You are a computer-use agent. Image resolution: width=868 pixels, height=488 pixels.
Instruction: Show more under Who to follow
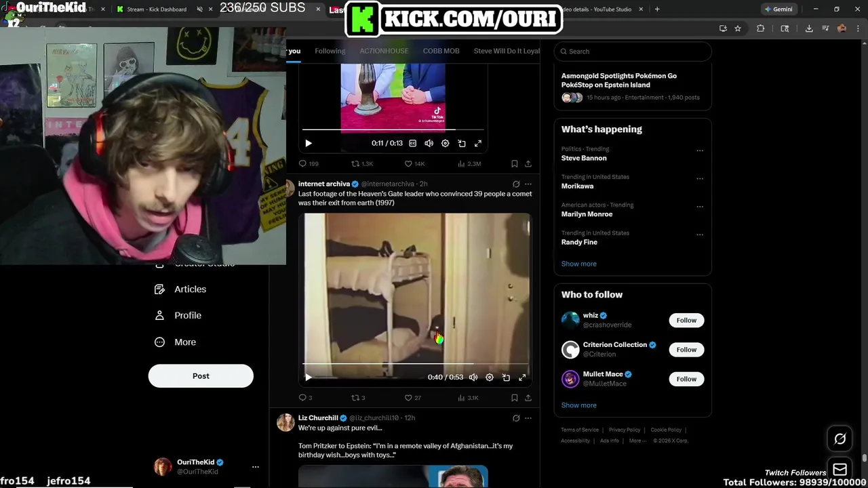(578, 405)
